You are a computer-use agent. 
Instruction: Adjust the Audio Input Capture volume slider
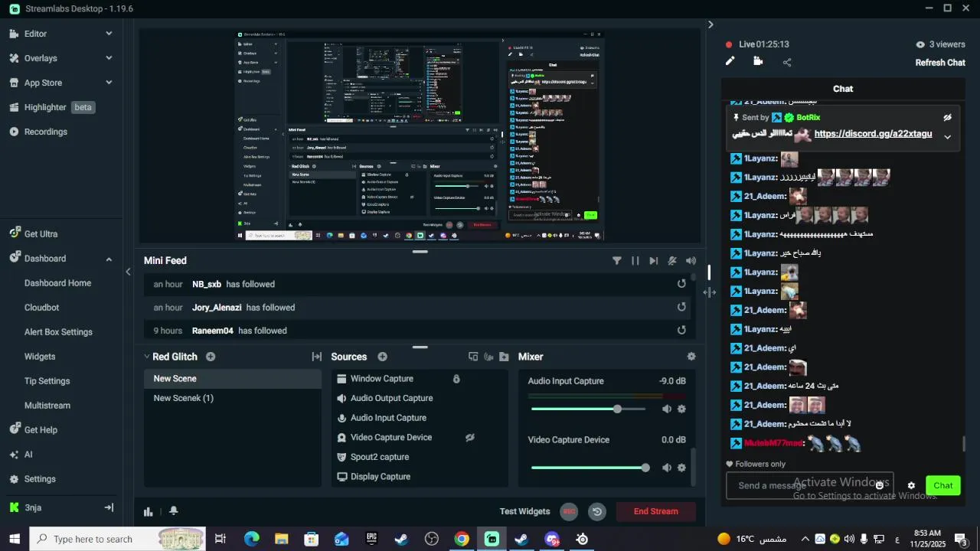click(588, 409)
